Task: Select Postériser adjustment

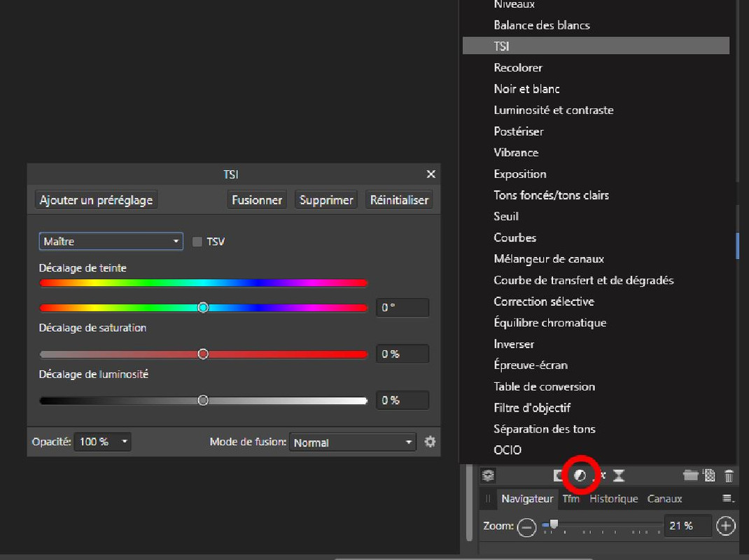Action: point(596,132)
